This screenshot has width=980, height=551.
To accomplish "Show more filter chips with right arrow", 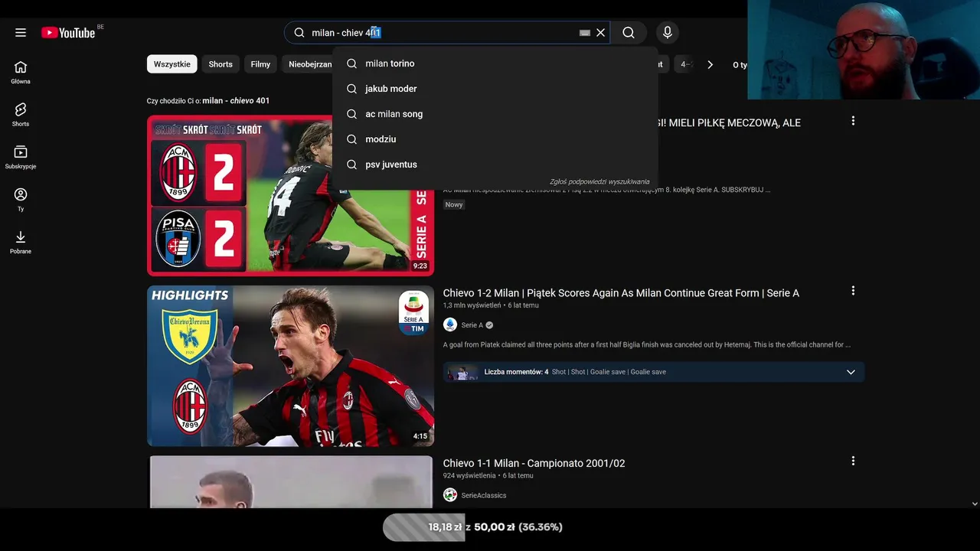I will [x=710, y=64].
